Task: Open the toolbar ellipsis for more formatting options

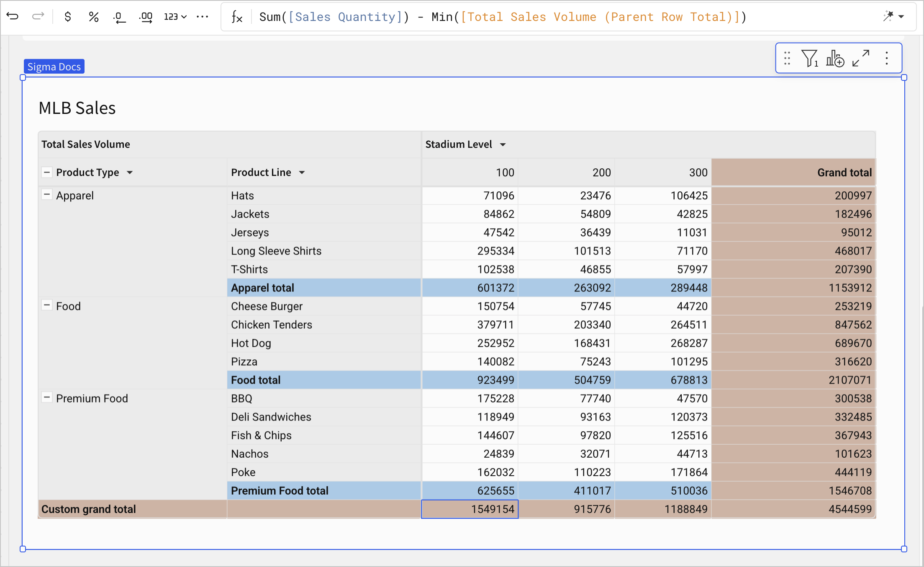Action: point(203,17)
